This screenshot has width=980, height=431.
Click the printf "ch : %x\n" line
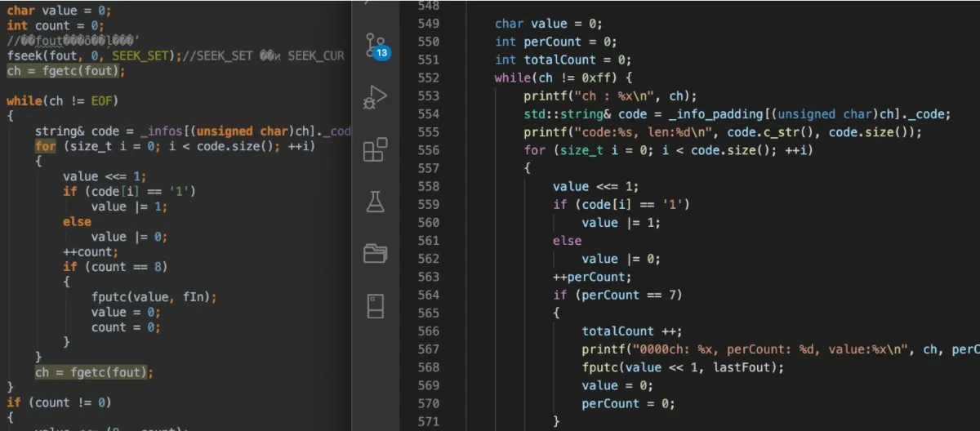(x=610, y=96)
